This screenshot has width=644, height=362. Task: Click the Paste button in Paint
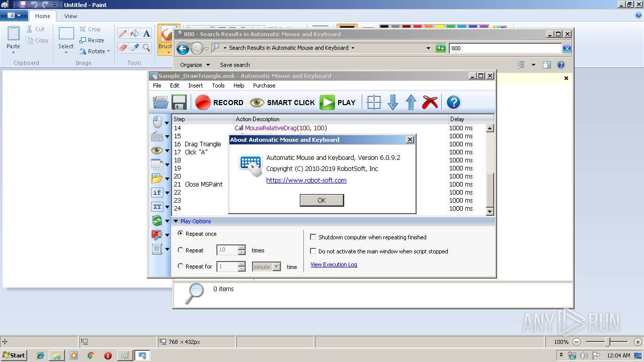13,39
